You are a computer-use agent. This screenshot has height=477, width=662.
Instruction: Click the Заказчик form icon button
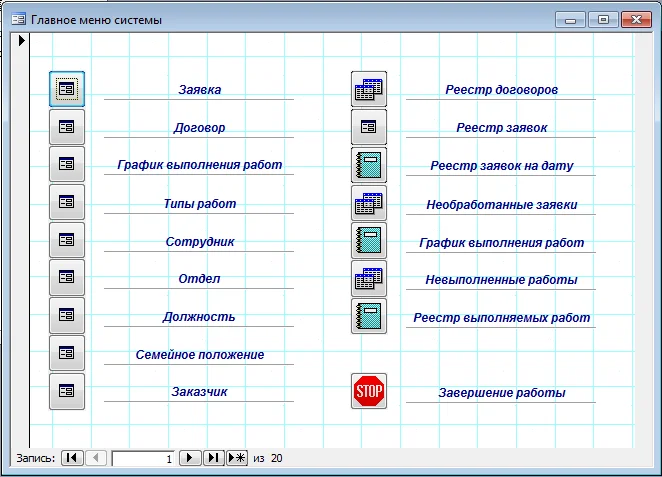67,391
